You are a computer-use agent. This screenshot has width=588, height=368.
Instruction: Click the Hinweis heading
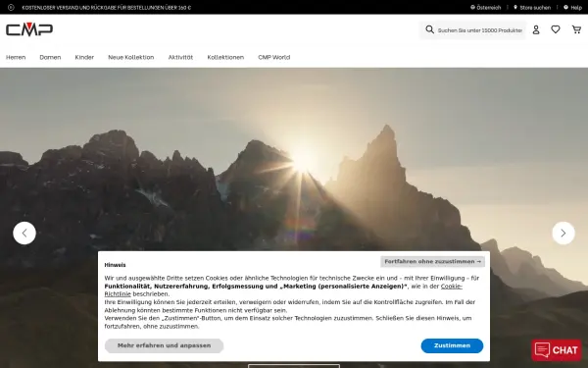[x=115, y=265]
